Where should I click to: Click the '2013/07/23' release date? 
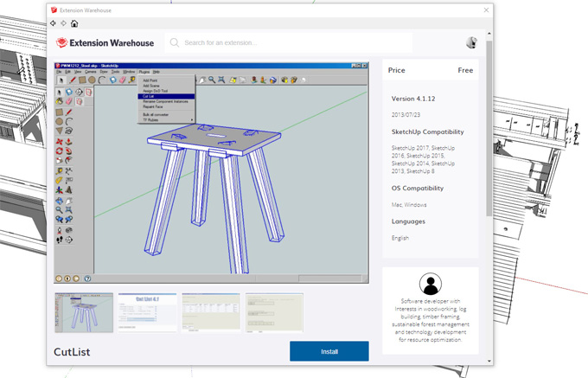point(406,115)
